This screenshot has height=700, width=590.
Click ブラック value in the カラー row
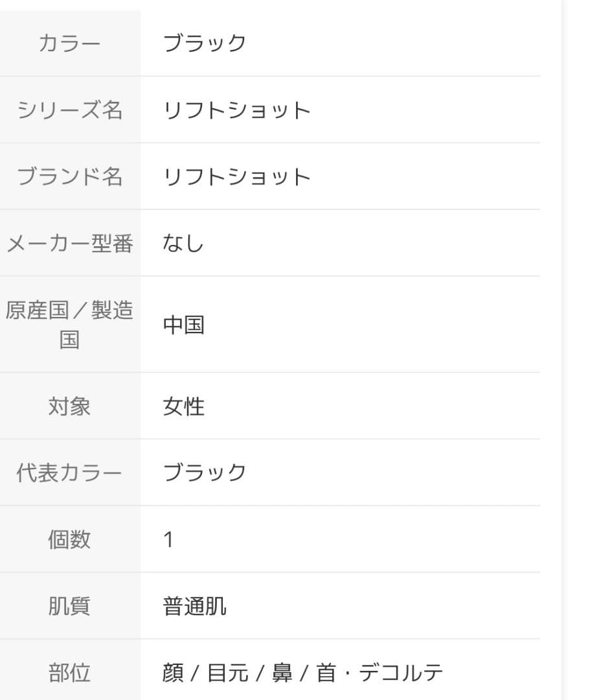coord(204,43)
